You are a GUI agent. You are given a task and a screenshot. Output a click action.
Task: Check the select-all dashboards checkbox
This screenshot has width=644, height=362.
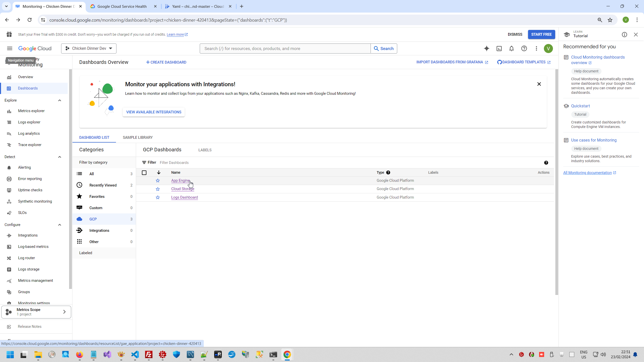point(144,173)
